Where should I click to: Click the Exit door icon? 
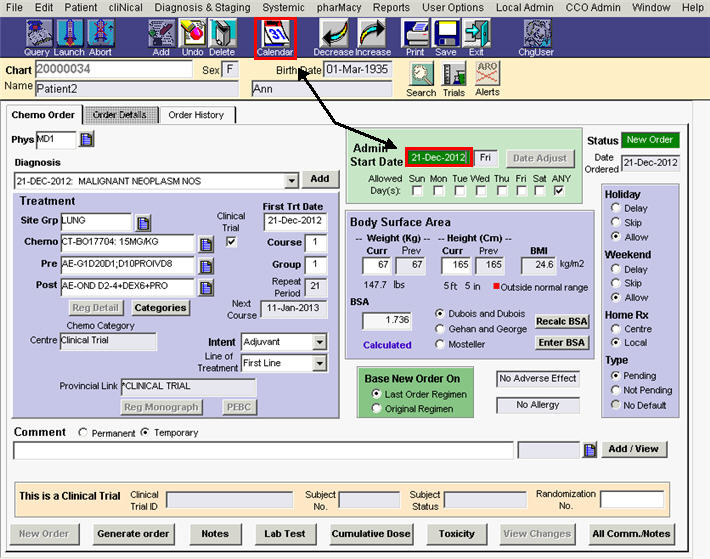pos(476,33)
